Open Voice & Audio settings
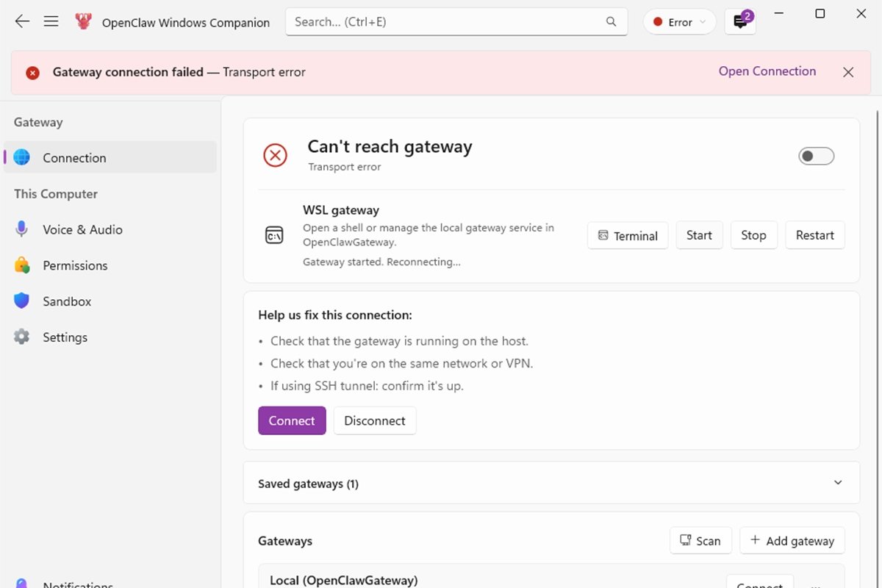Image resolution: width=882 pixels, height=588 pixels. (110, 229)
